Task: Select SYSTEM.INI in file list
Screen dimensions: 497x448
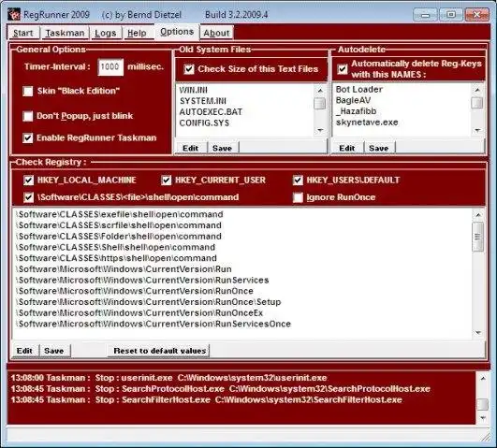Action: [203, 101]
